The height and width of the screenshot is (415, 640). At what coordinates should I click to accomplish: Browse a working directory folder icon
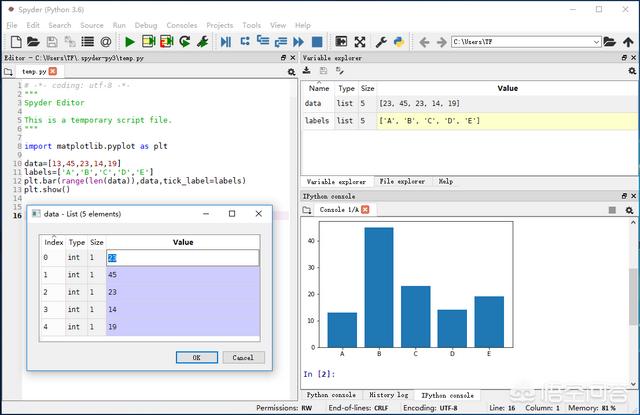(x=609, y=42)
